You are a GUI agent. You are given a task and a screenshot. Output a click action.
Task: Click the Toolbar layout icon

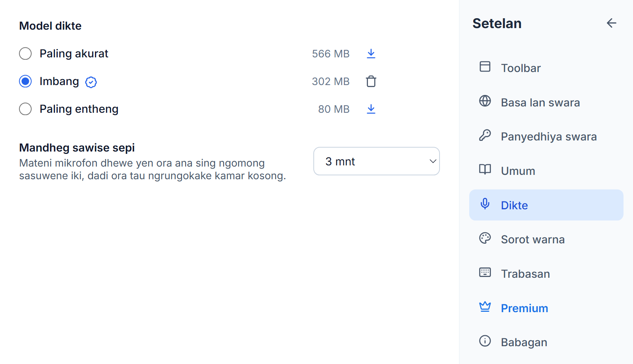[485, 66]
